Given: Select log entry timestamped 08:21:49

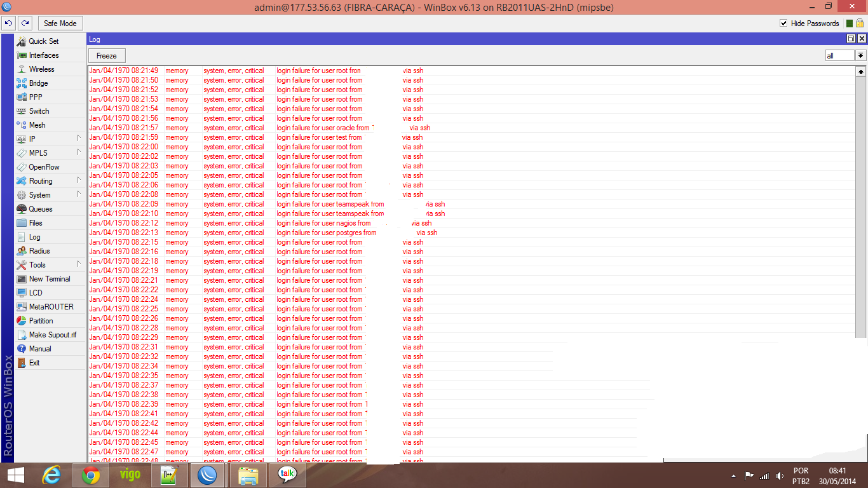Looking at the screenshot, I should (x=471, y=71).
